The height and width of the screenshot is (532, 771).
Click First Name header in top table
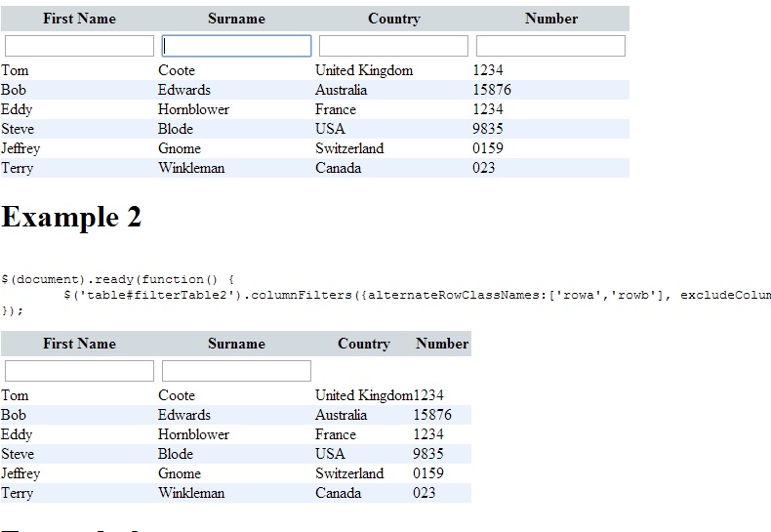click(x=79, y=19)
